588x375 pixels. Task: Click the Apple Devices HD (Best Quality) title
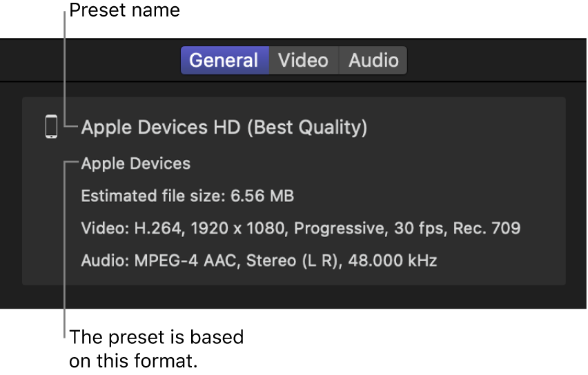[224, 128]
